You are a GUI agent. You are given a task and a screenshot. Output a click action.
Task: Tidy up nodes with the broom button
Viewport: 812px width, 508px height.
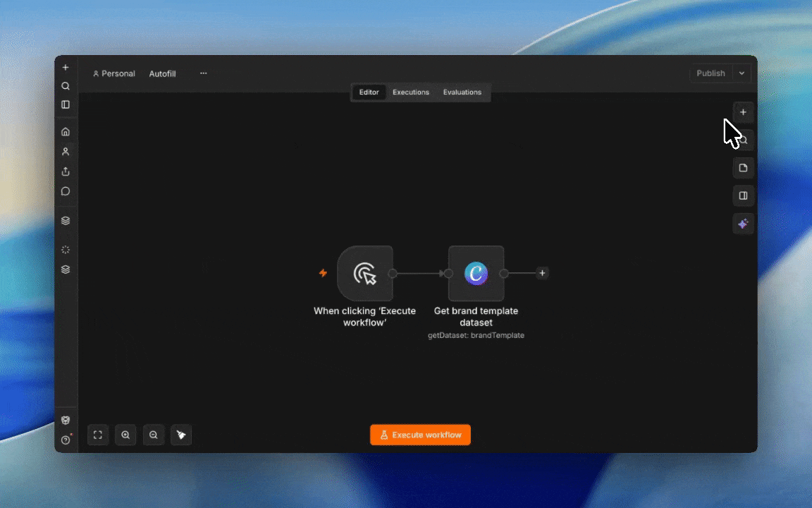(x=181, y=435)
